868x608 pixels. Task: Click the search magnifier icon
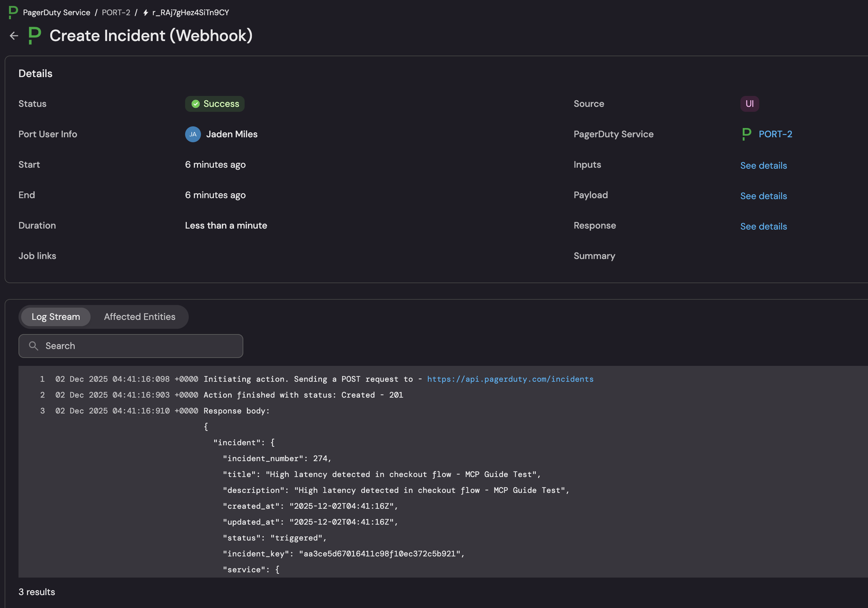tap(34, 346)
